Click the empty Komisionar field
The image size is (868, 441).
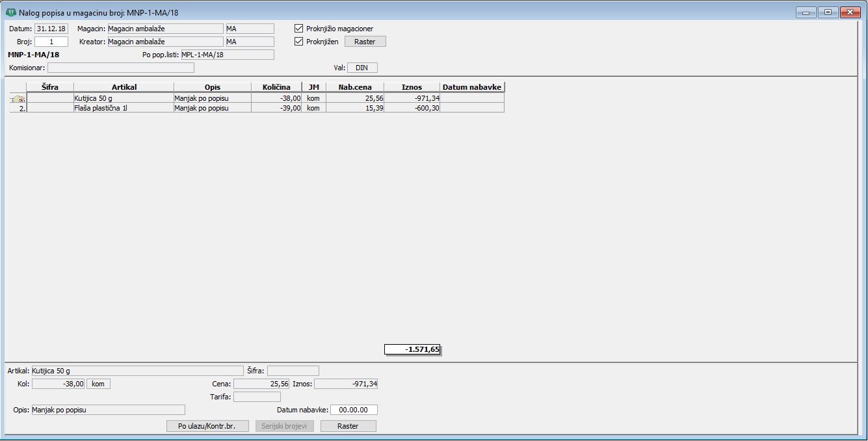pyautogui.click(x=120, y=68)
